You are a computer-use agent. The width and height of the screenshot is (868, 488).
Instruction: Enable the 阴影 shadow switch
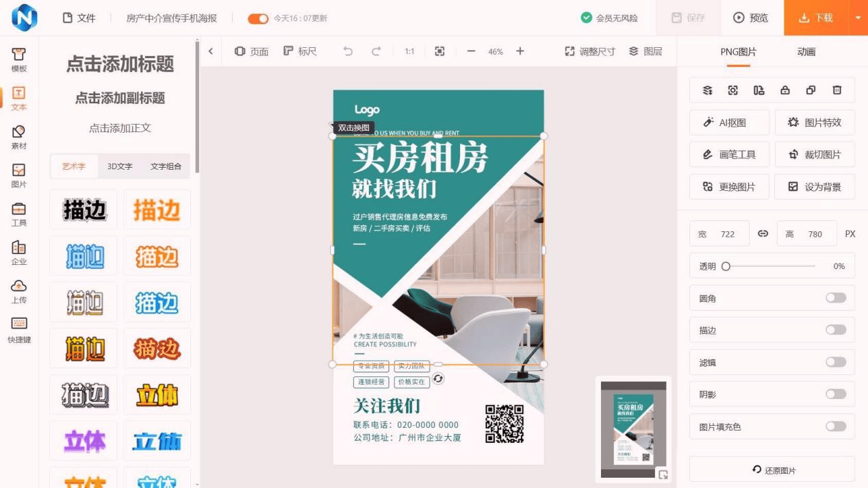(835, 394)
